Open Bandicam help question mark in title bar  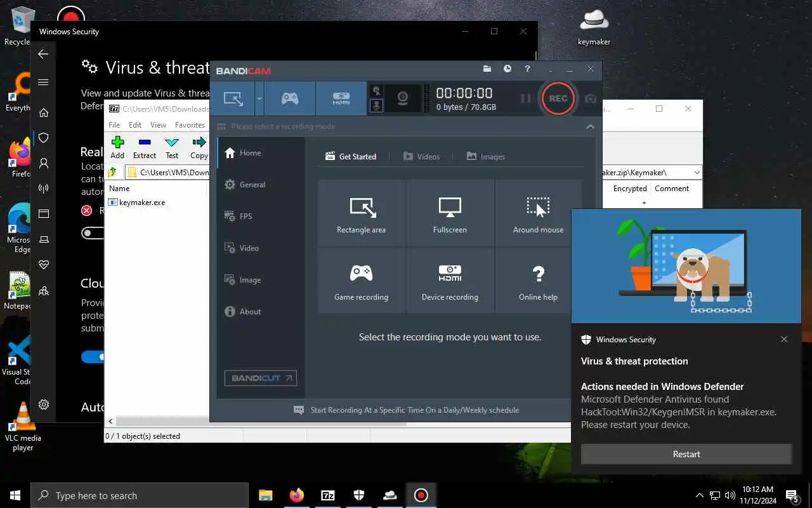(527, 69)
